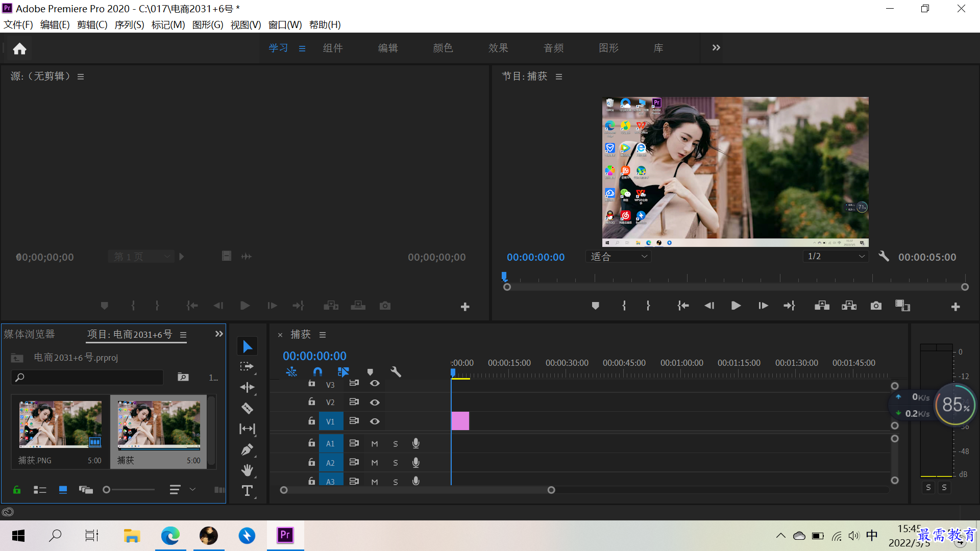Show hidden Project panel tabs chevron
This screenshot has height=551, width=980.
(x=219, y=334)
